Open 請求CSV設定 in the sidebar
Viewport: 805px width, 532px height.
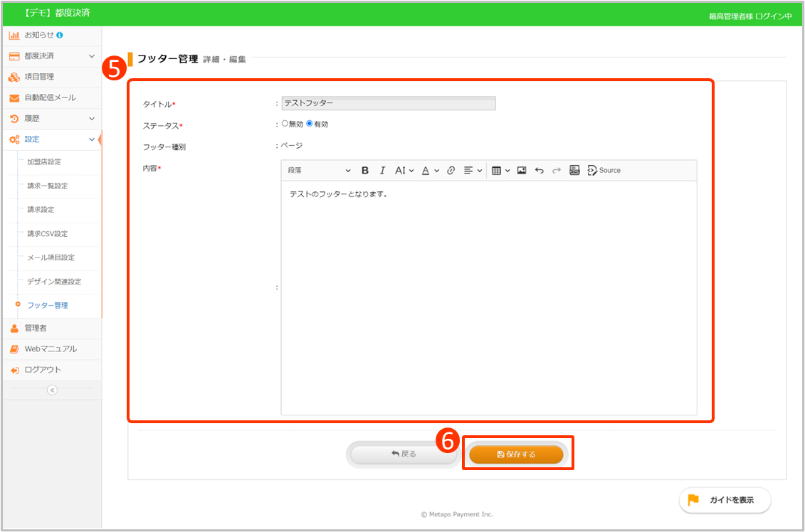pyautogui.click(x=48, y=234)
